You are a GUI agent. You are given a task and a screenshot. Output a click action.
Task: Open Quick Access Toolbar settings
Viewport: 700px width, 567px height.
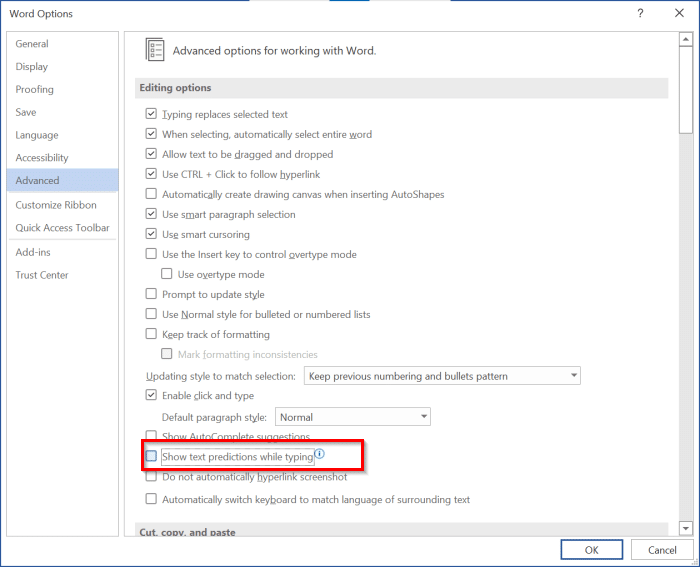tap(62, 228)
